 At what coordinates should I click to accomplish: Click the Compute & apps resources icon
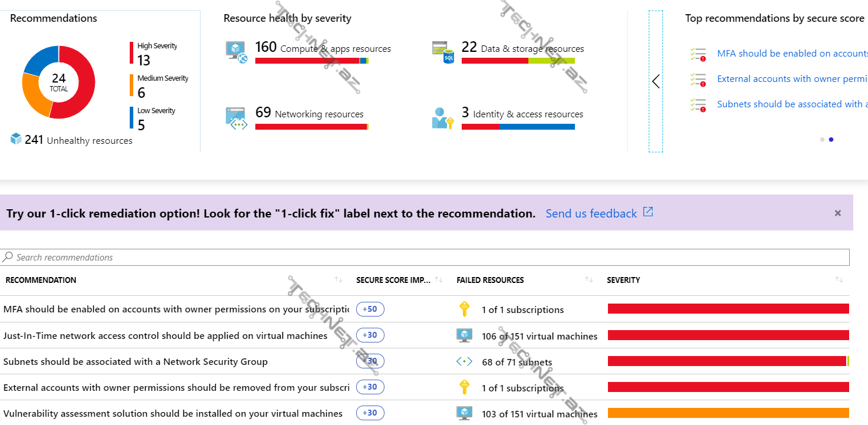click(236, 51)
